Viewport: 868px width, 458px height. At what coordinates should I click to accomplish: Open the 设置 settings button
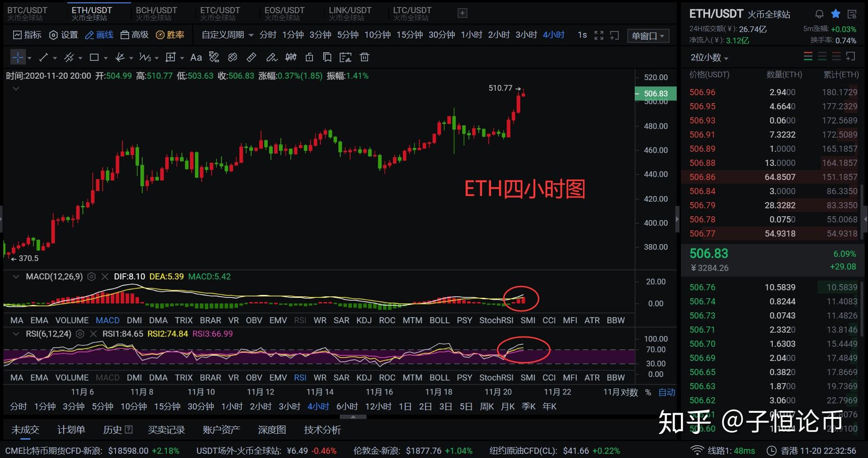pos(64,35)
